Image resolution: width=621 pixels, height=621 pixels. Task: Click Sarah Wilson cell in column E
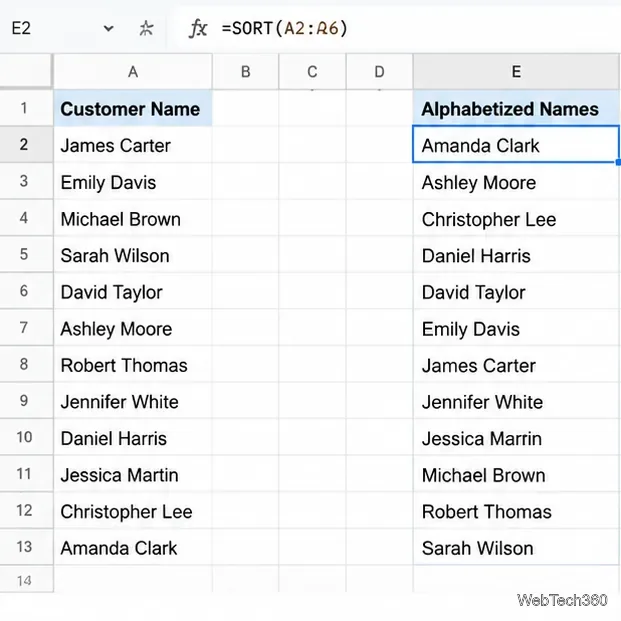tap(516, 547)
